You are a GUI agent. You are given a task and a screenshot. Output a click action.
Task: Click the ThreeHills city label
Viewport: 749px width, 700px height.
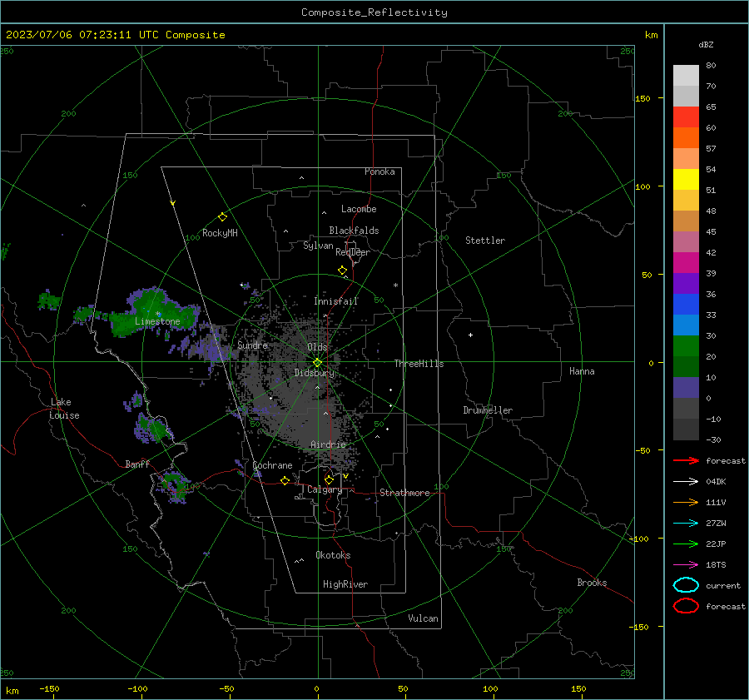click(x=419, y=364)
